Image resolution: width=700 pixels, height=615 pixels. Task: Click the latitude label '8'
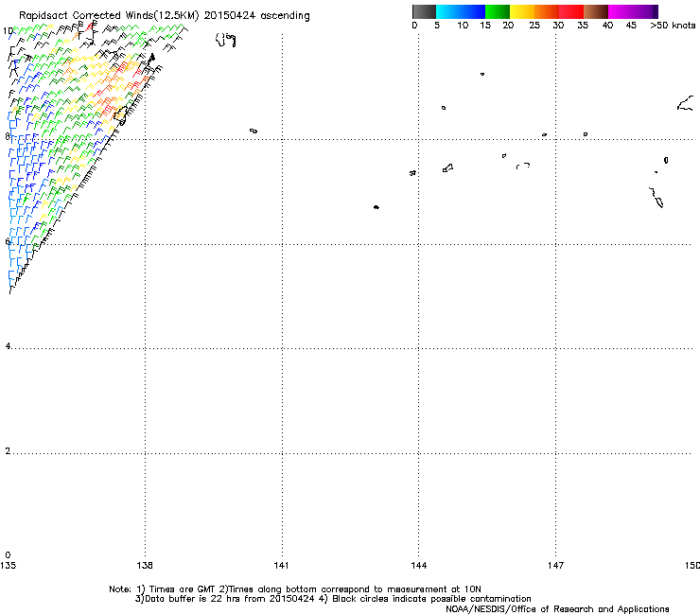tap(8, 136)
